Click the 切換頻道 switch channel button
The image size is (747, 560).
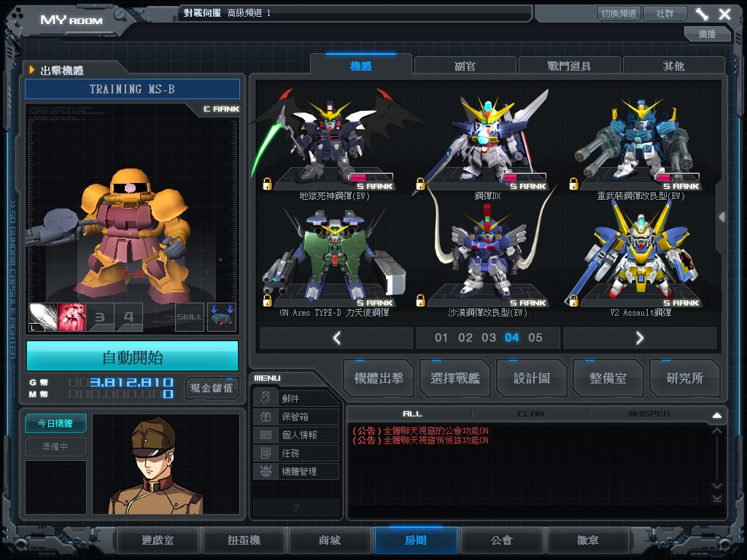619,13
